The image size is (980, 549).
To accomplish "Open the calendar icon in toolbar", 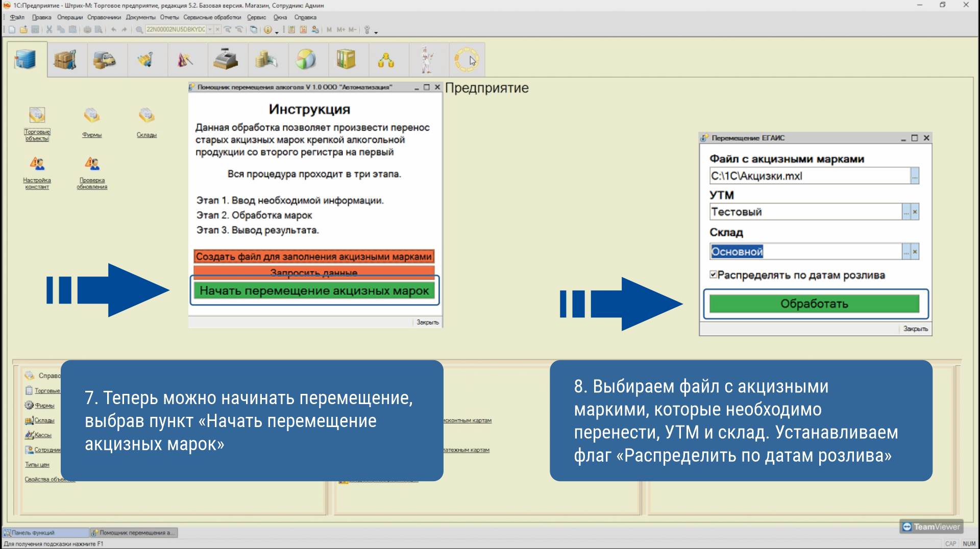I will [x=303, y=30].
